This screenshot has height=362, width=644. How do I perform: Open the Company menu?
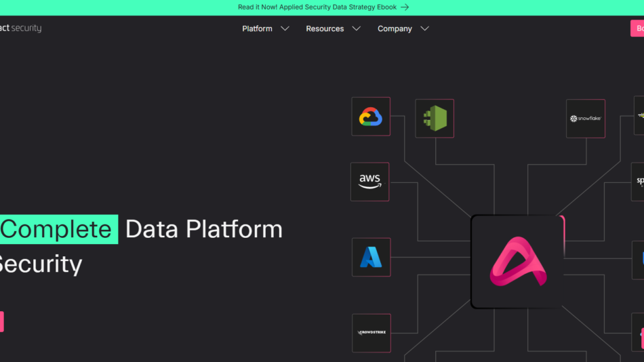click(395, 28)
